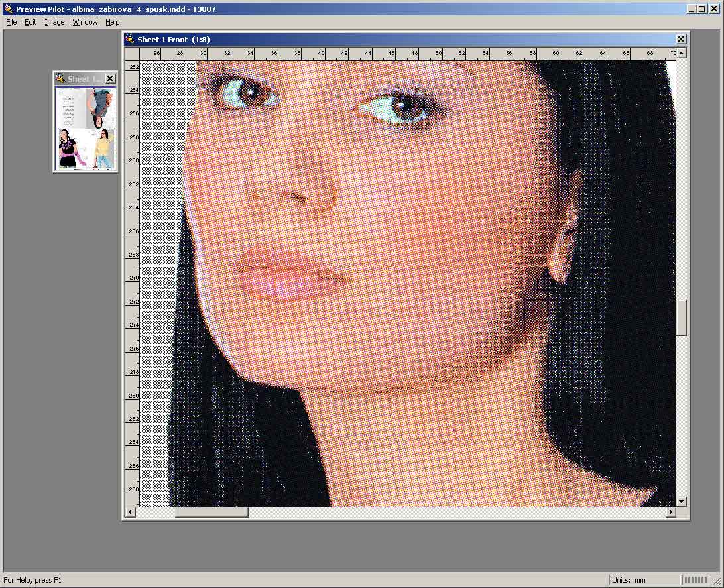Image resolution: width=724 pixels, height=588 pixels.
Task: Open the Image menu
Action: pyautogui.click(x=54, y=22)
